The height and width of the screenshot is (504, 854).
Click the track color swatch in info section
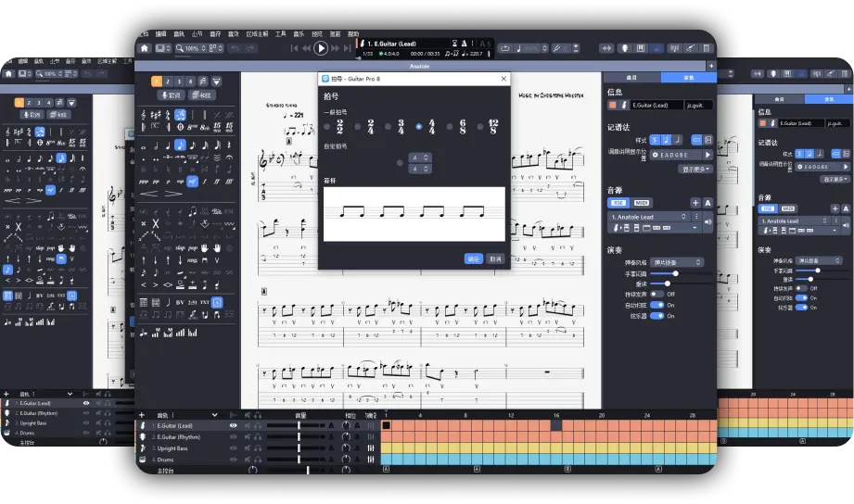611,106
